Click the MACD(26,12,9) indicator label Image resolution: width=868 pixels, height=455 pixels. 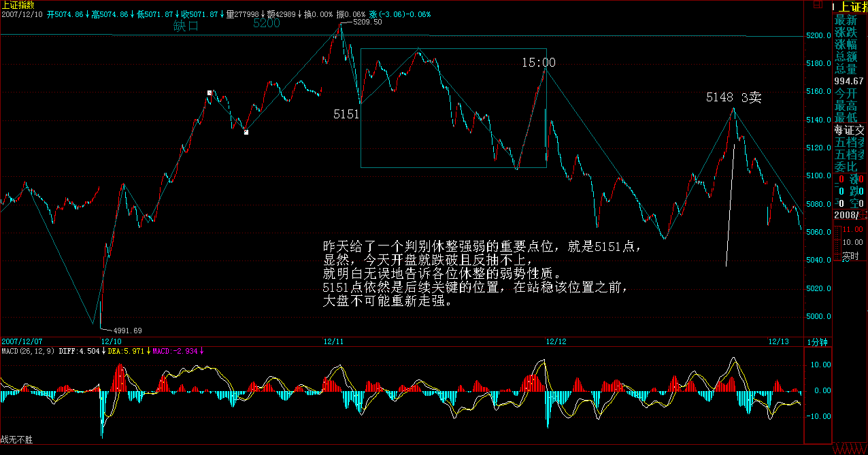point(27,351)
